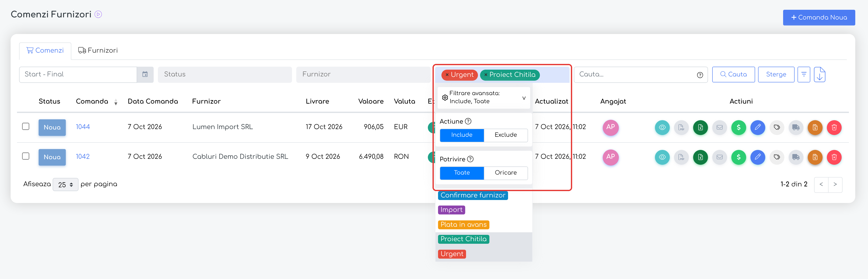Set Actiune to Include
The height and width of the screenshot is (279, 868).
462,135
